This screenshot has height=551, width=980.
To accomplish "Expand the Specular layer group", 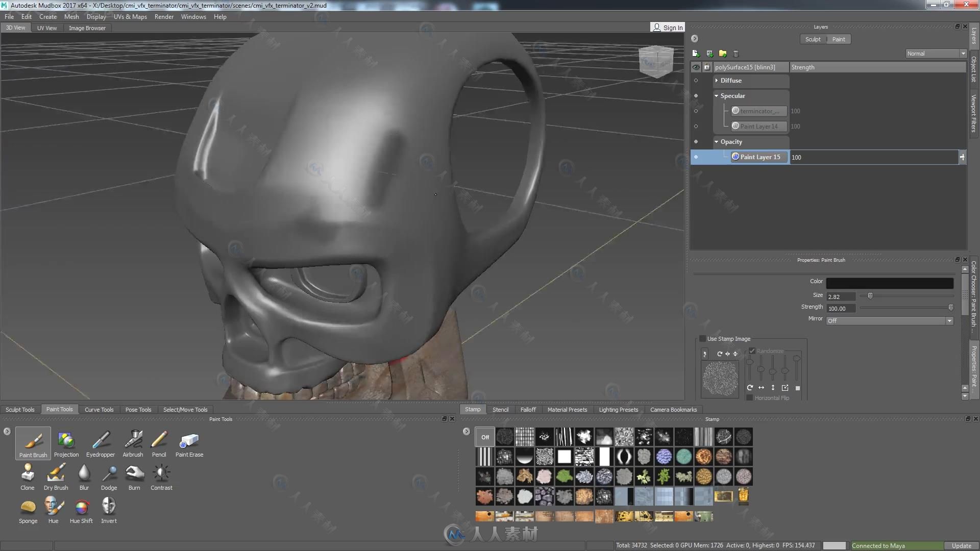I will pyautogui.click(x=717, y=95).
